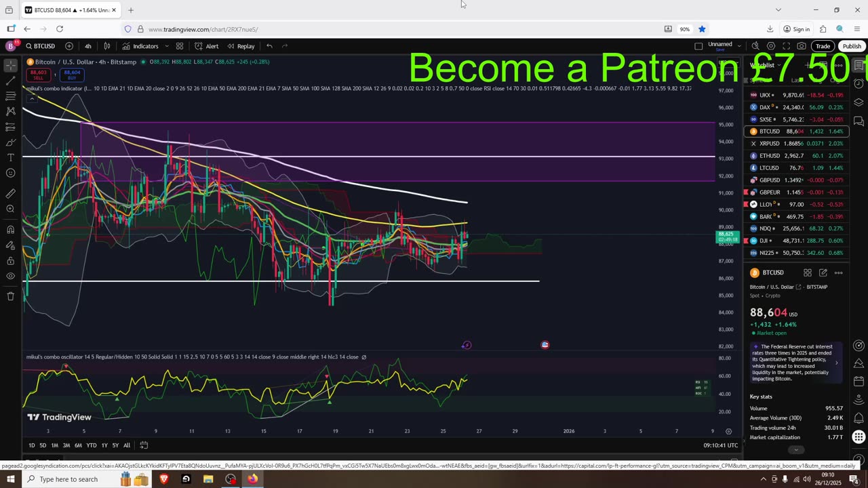Toggle stay in drawing mode
This screenshot has width=868, height=488.
[10, 245]
